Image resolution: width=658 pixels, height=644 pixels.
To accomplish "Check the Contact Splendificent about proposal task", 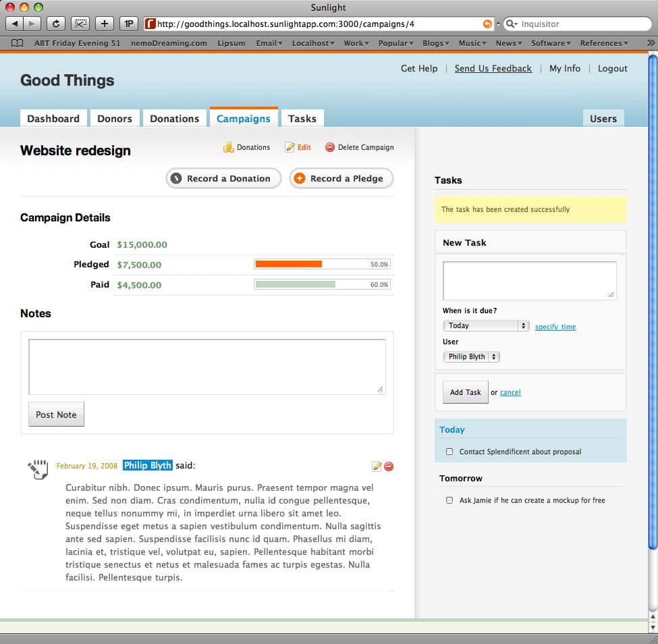I will [x=449, y=452].
